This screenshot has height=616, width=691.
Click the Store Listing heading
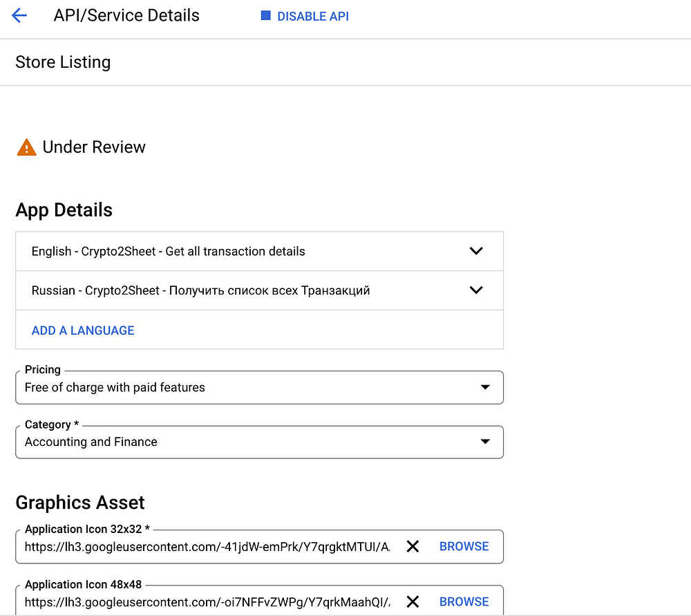coord(63,62)
